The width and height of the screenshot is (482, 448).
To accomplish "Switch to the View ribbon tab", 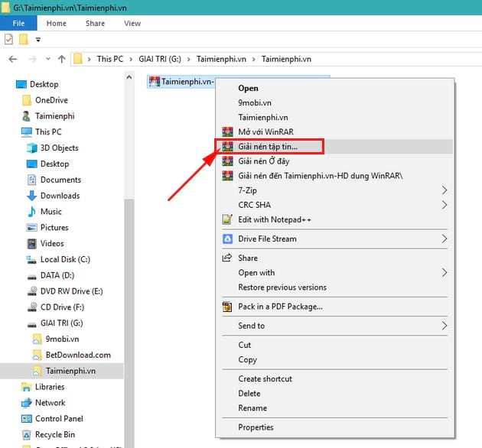I will click(132, 23).
